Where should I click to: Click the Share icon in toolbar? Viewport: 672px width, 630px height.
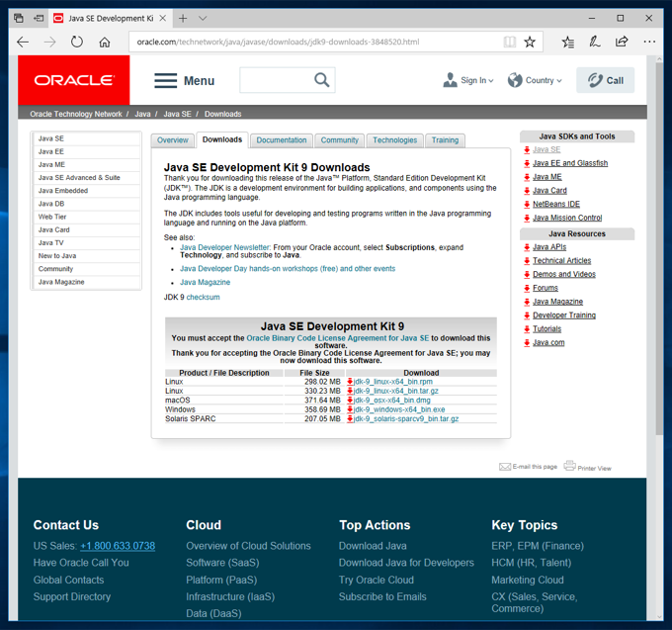pos(622,42)
